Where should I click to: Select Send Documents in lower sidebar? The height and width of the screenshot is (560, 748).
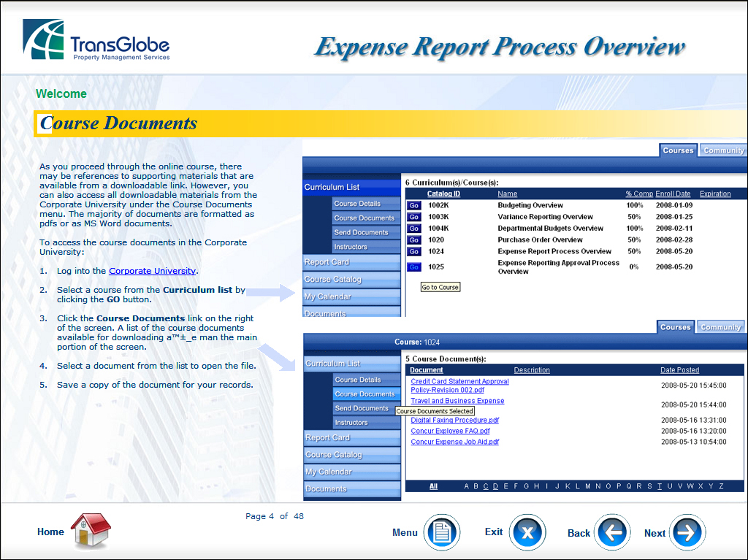[367, 408]
